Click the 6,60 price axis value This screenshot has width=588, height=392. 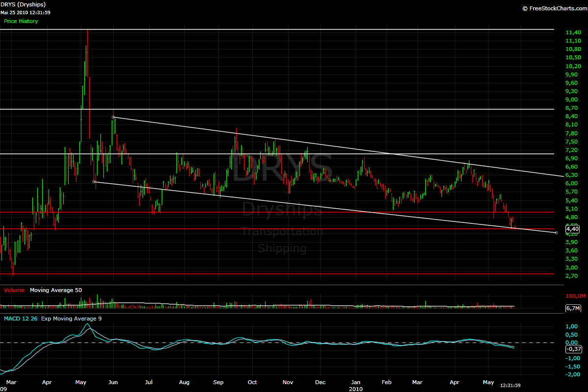coord(571,167)
